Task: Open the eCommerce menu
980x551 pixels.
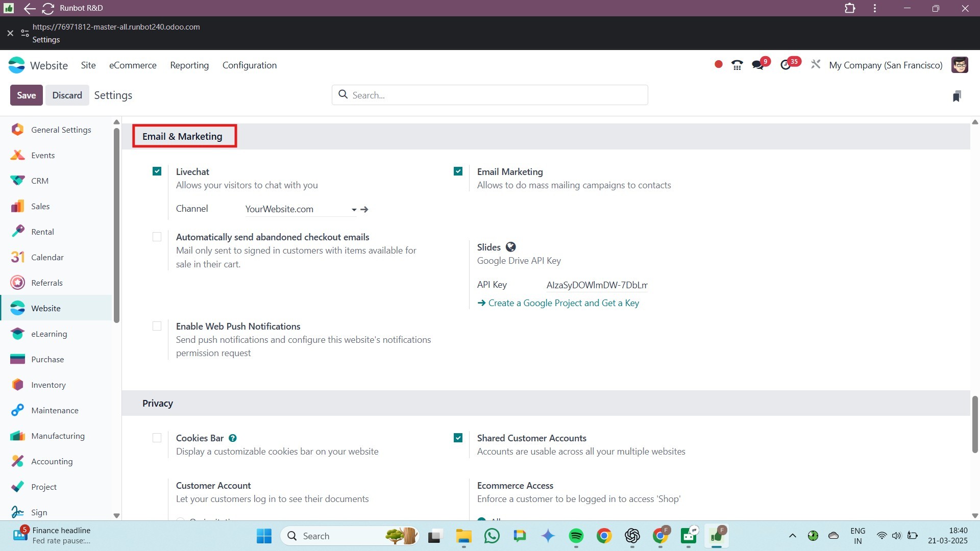Action: coord(133,65)
